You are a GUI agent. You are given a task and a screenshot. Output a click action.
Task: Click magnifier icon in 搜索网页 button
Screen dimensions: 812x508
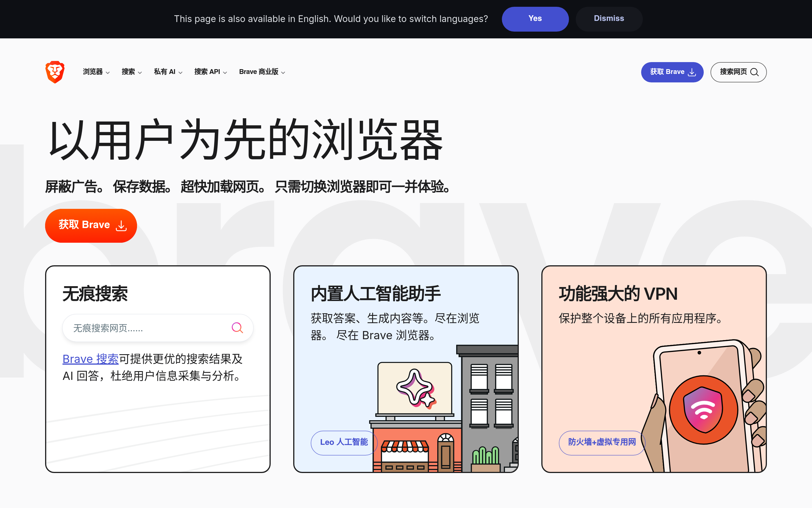[x=754, y=72]
